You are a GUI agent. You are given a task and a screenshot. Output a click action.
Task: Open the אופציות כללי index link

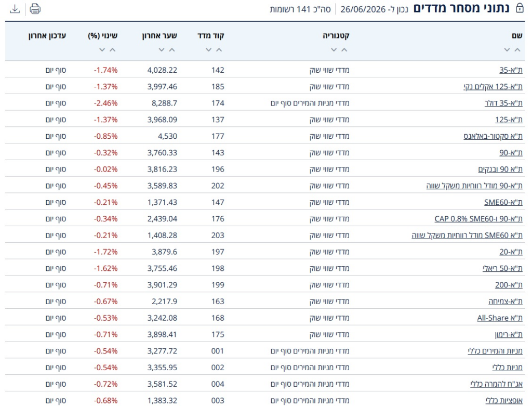504,401
